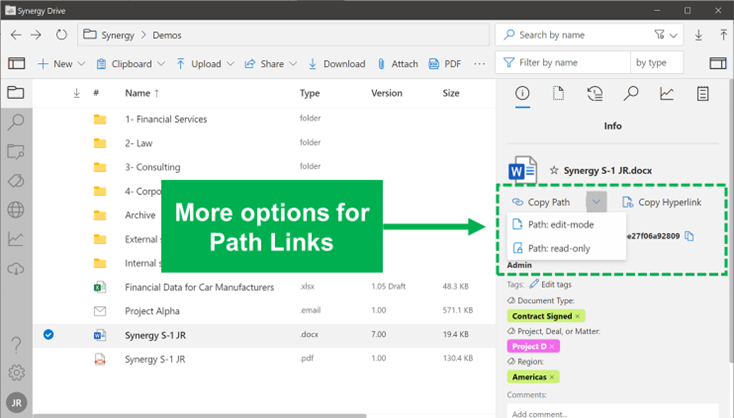Click into Filter by name field
The height and width of the screenshot is (418, 734).
(563, 63)
